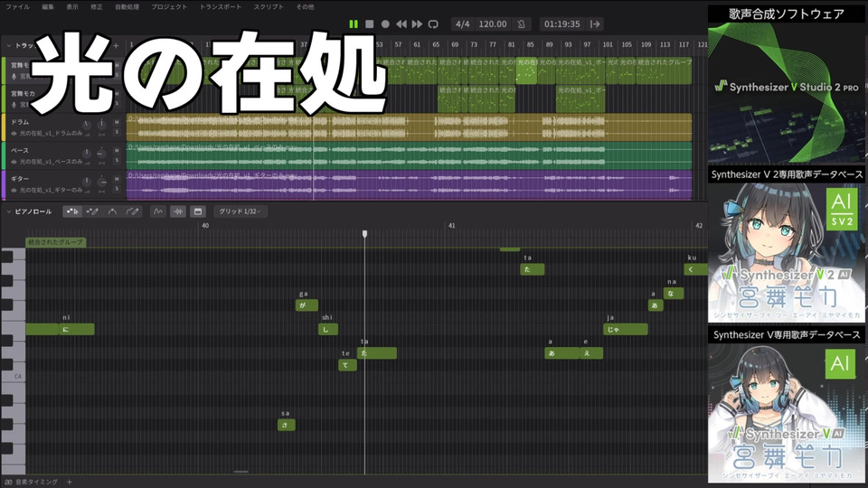Open the 表示 menu
The width and height of the screenshot is (868, 488).
72,6
